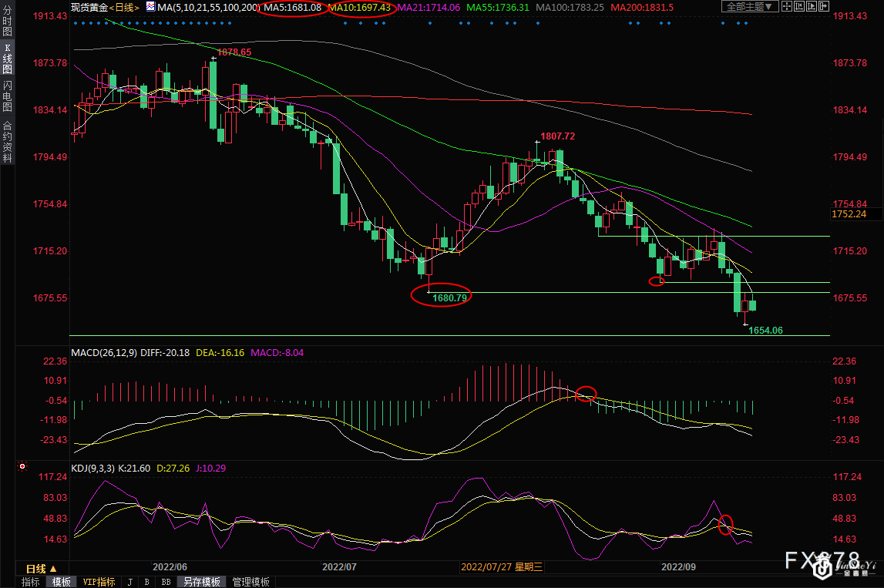This screenshot has height=588, width=884.
Task: Open the 闪电图 side tab
Action: click(x=7, y=95)
